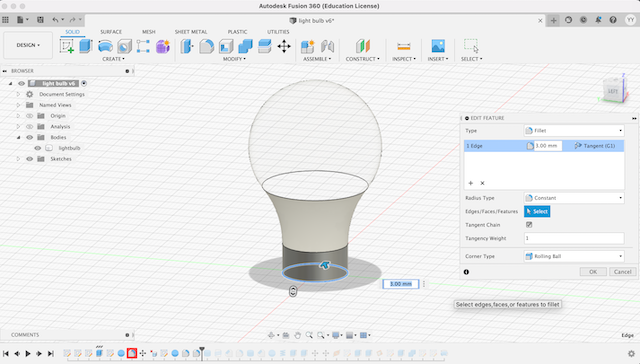The image size is (640, 364).
Task: Click OK in Edit Feature dialog
Action: click(x=593, y=272)
